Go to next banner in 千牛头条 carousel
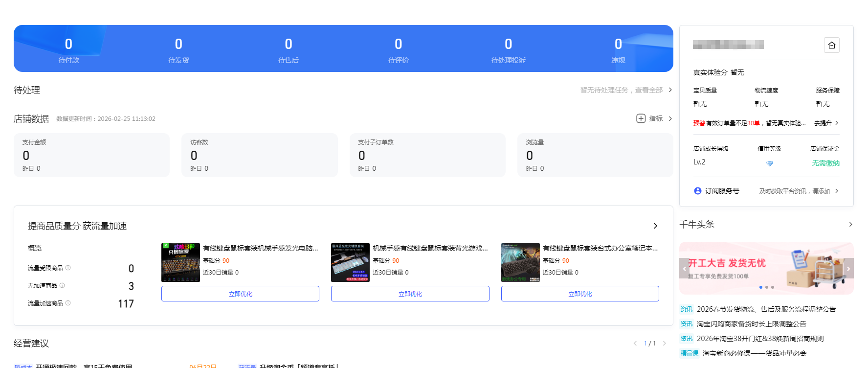This screenshot has width=868, height=368. (848, 268)
